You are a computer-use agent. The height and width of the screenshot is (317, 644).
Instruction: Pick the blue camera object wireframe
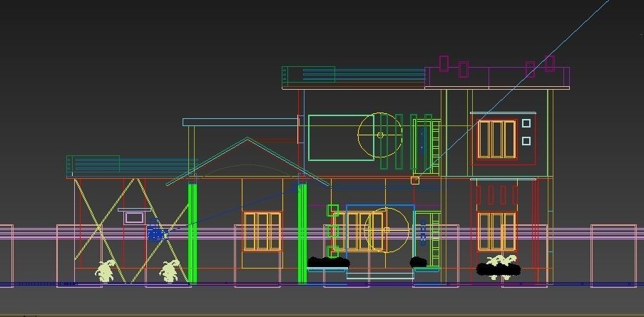coord(155,232)
